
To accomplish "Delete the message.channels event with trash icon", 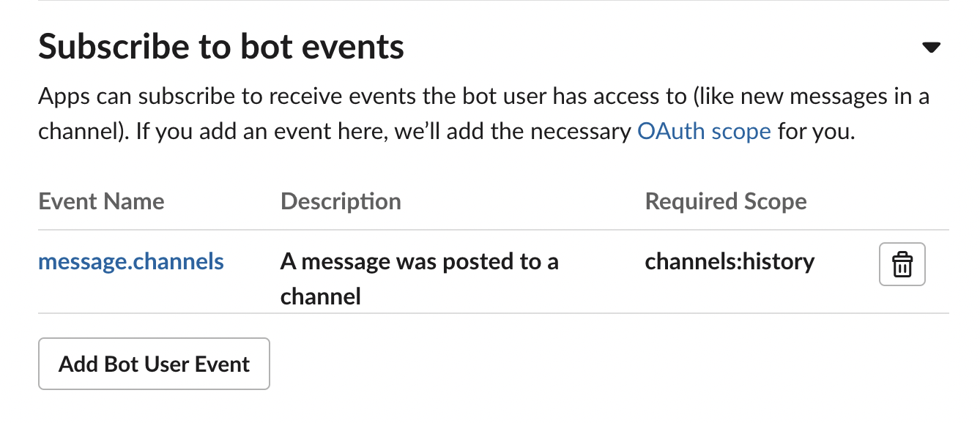I will tap(902, 263).
